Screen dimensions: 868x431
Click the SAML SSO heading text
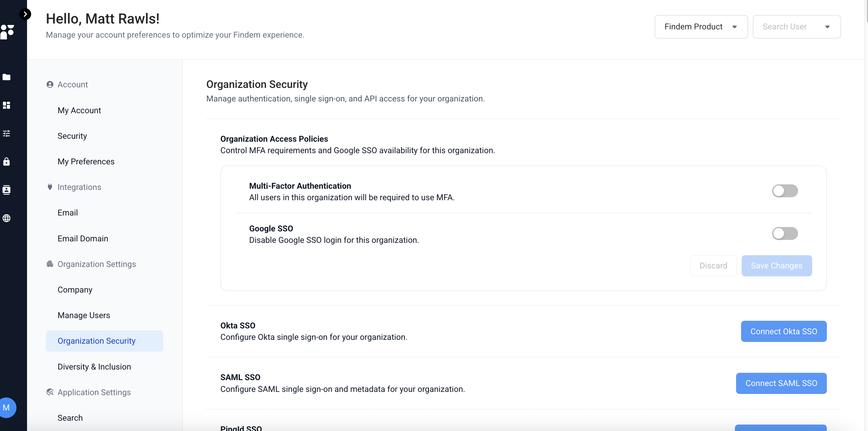click(240, 377)
